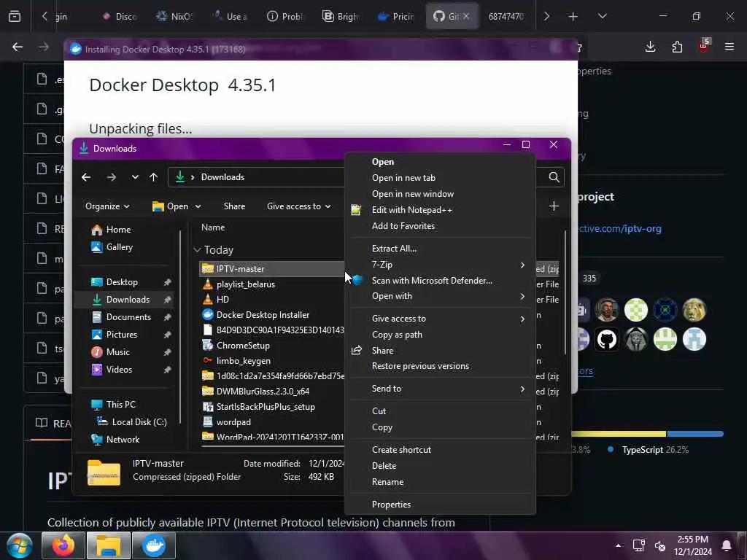Open notification bell in system tray

coord(727,545)
